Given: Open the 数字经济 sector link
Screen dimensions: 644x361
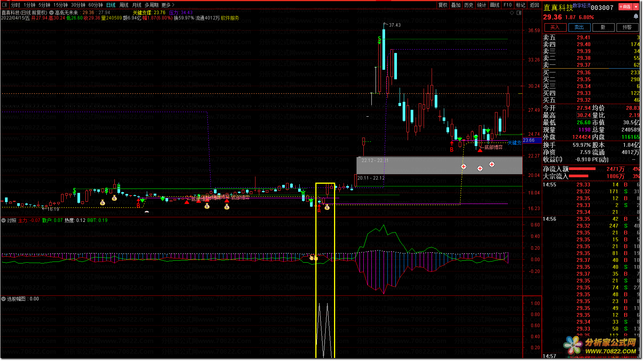Looking at the screenshot, I should tap(581, 5).
